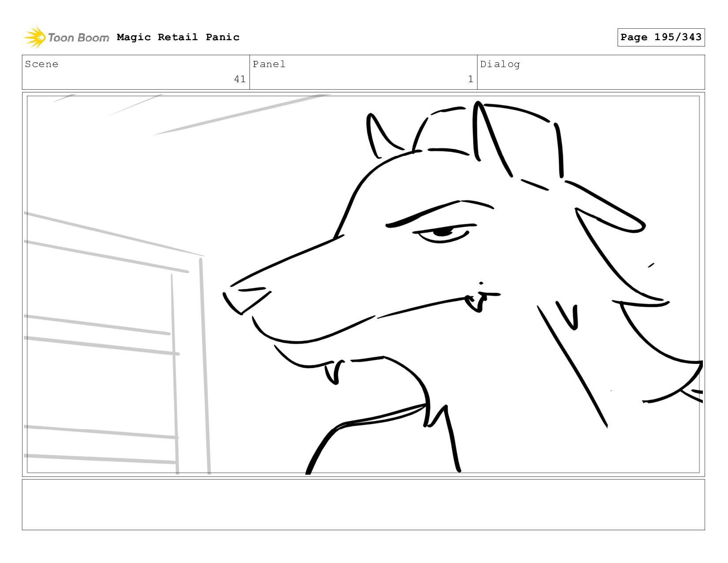Click the Toon Boom logo icon

click(35, 38)
